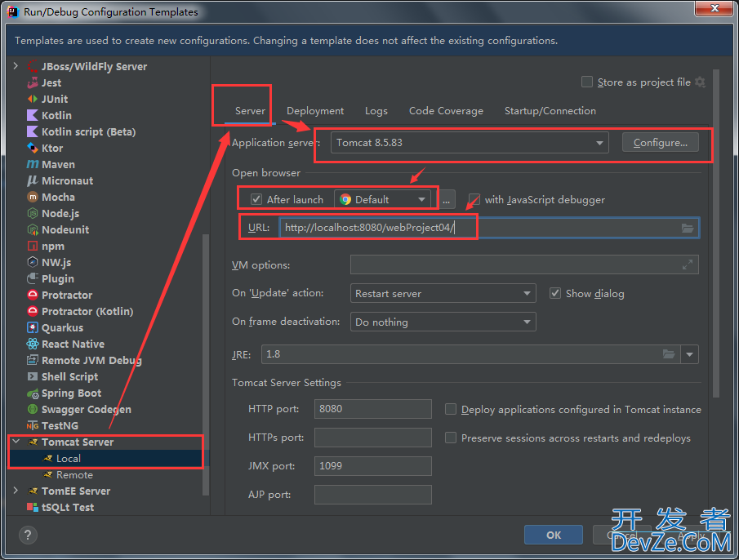Switch to the Startup/Connection tab
739x560 pixels.
pyautogui.click(x=550, y=111)
